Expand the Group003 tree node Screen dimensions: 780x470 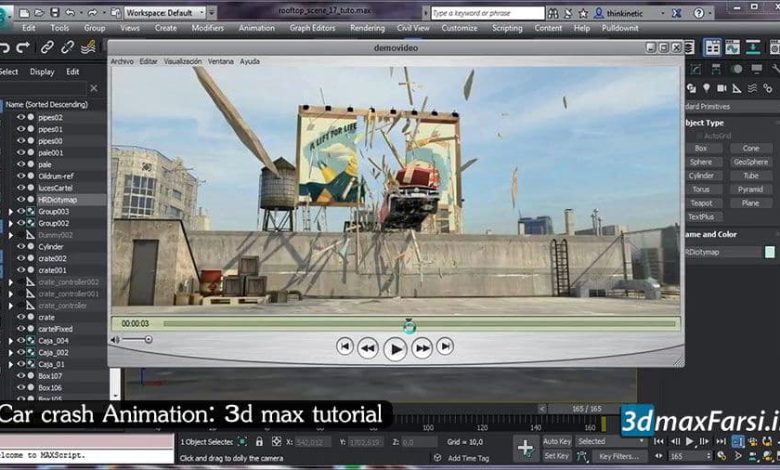(x=10, y=211)
